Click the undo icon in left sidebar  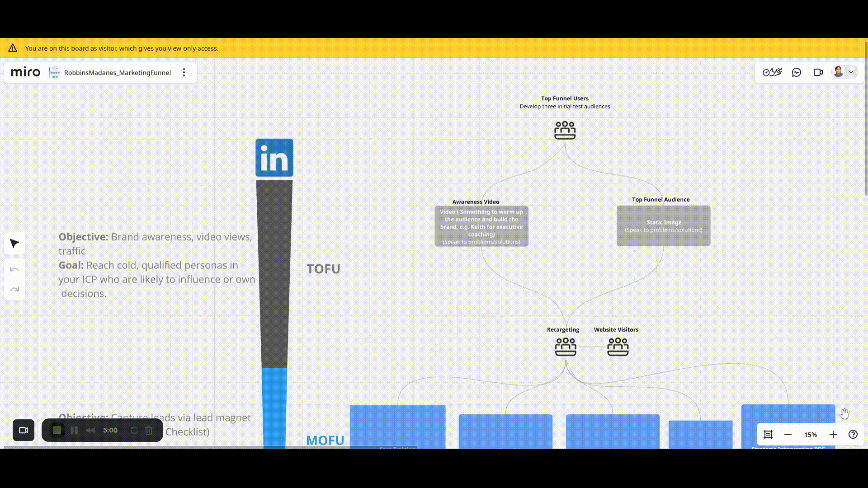point(14,270)
